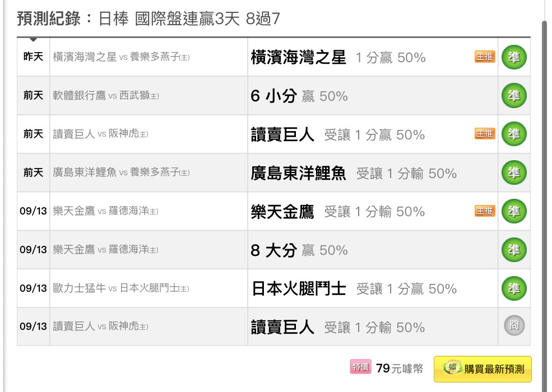The height and width of the screenshot is (392, 552).
Task: Buy latest prediction with 購買最新預測 button
Action: 483,369
